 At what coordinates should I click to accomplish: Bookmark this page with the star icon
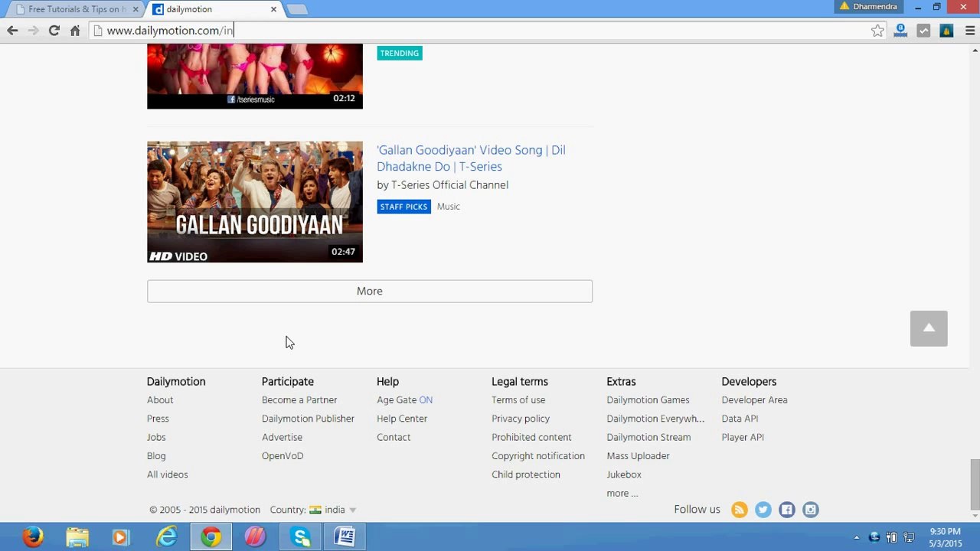point(877,31)
